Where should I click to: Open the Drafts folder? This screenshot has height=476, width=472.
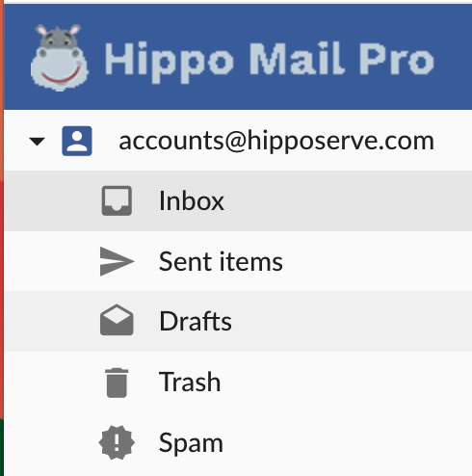[196, 321]
